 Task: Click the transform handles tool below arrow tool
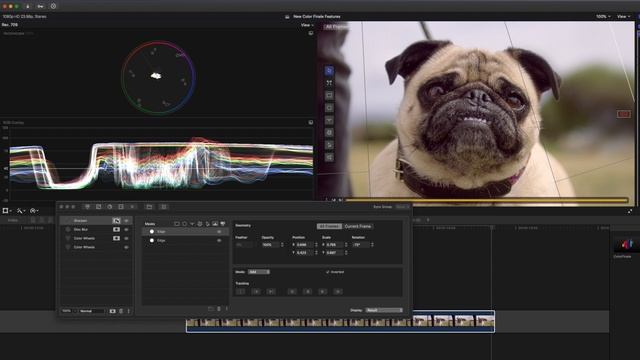(x=329, y=83)
